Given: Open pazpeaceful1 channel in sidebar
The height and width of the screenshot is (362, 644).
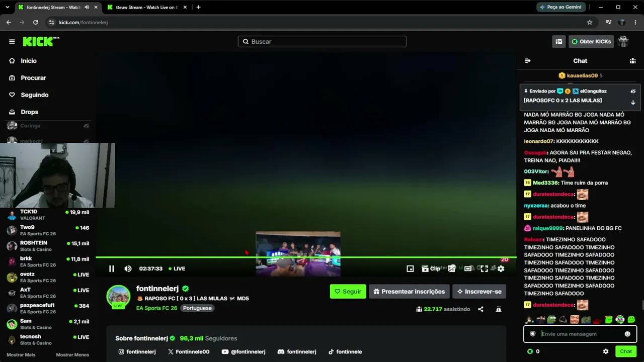Looking at the screenshot, I should tap(48, 309).
